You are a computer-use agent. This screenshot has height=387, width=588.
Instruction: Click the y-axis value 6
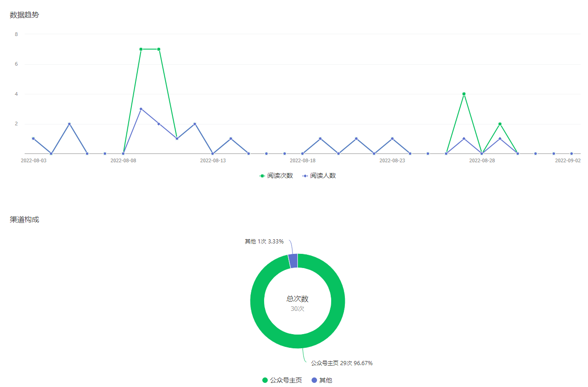click(x=16, y=64)
